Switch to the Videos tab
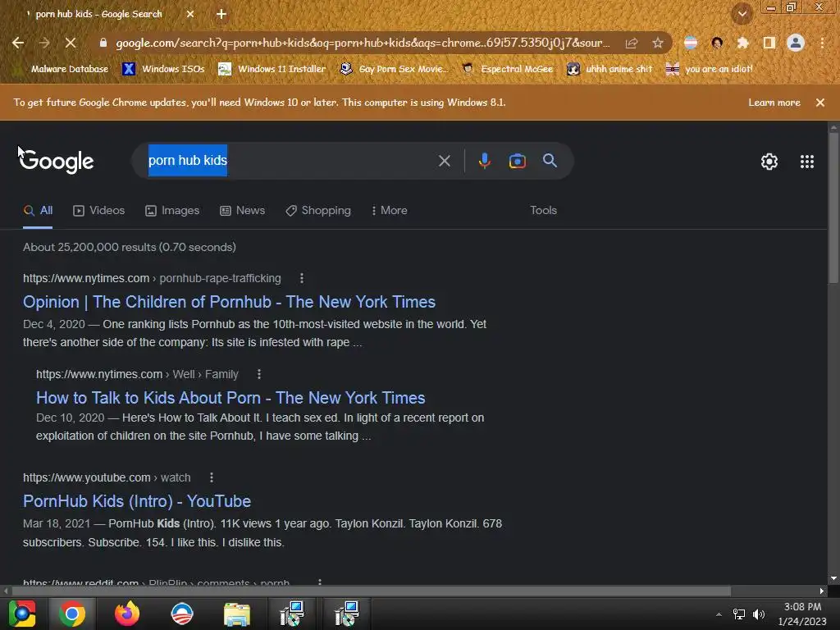Viewport: 840px width, 630px height. pyautogui.click(x=99, y=211)
